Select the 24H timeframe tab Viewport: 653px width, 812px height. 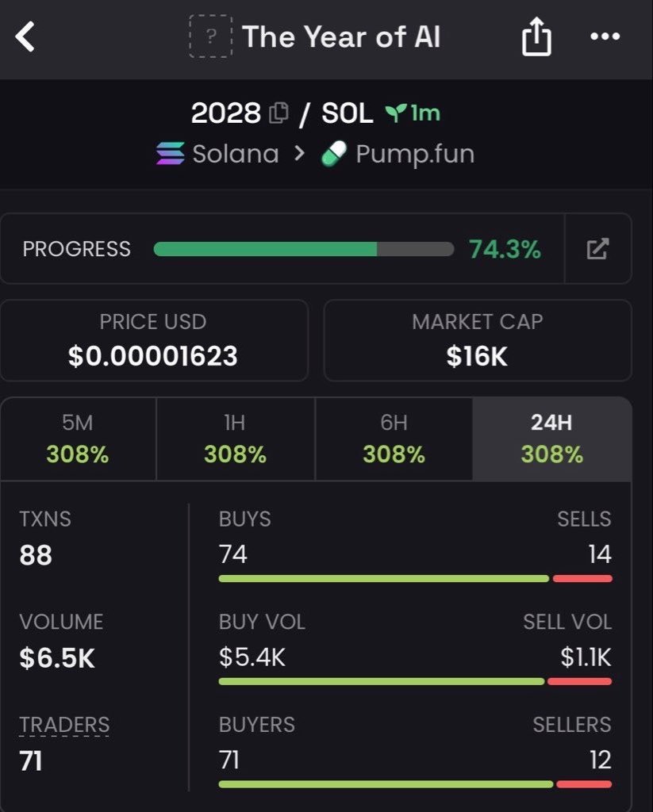click(x=552, y=439)
